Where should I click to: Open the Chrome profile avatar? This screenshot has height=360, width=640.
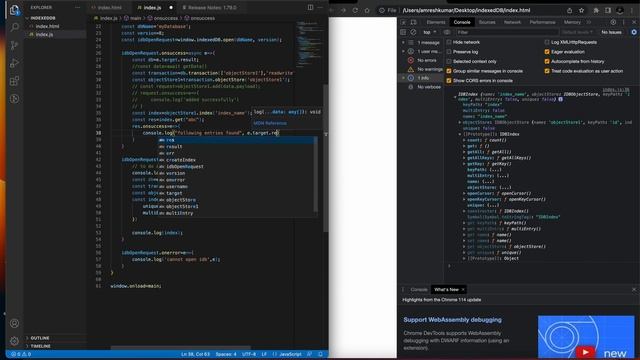(x=620, y=10)
